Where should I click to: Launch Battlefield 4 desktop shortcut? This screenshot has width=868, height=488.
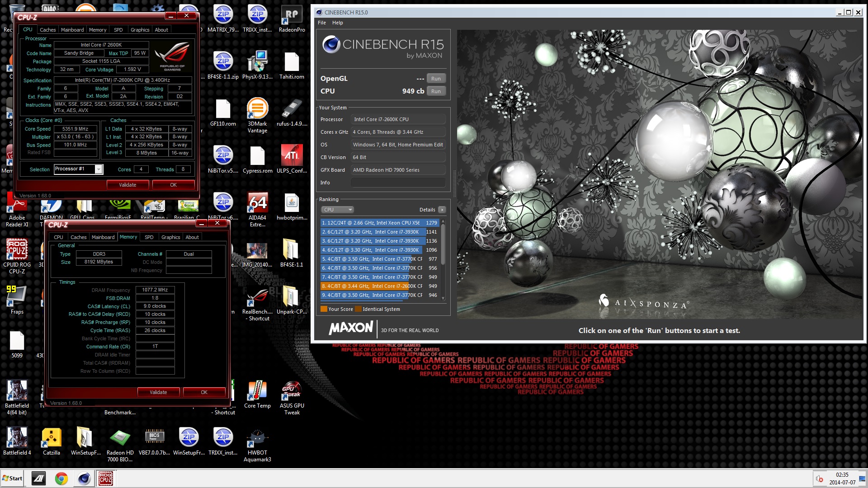point(17,442)
